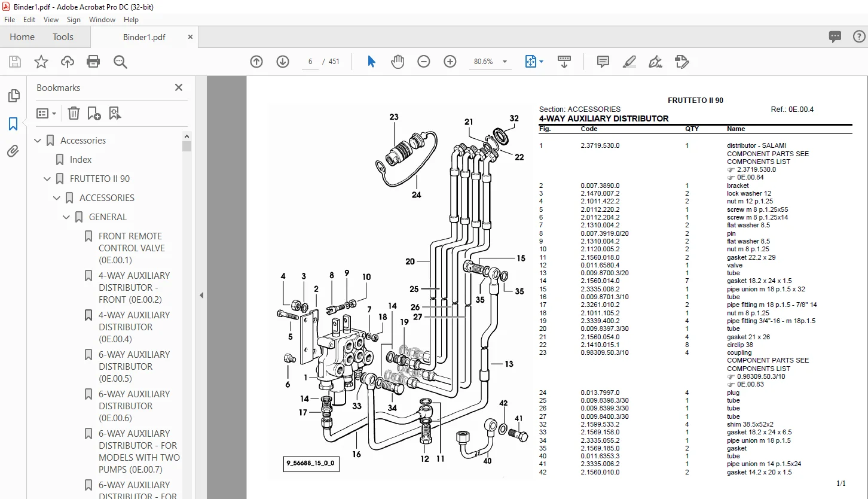Switch to the Tools tab

63,37
